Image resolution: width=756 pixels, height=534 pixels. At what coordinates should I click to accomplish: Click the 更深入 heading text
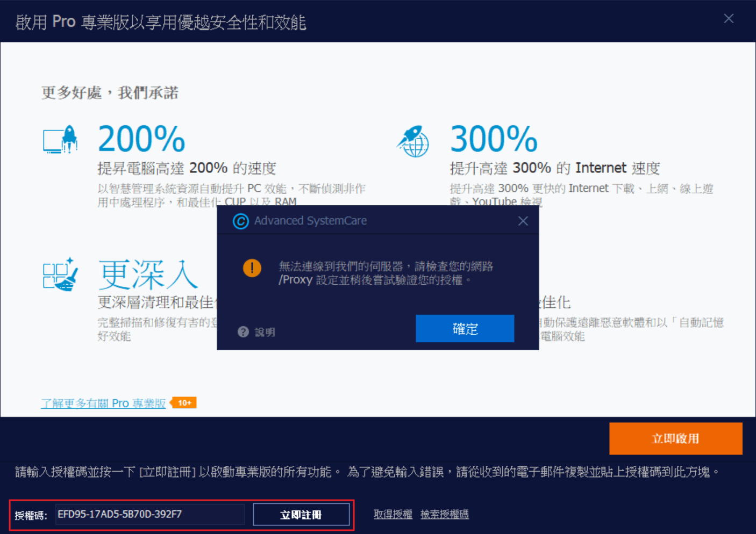click(x=148, y=275)
